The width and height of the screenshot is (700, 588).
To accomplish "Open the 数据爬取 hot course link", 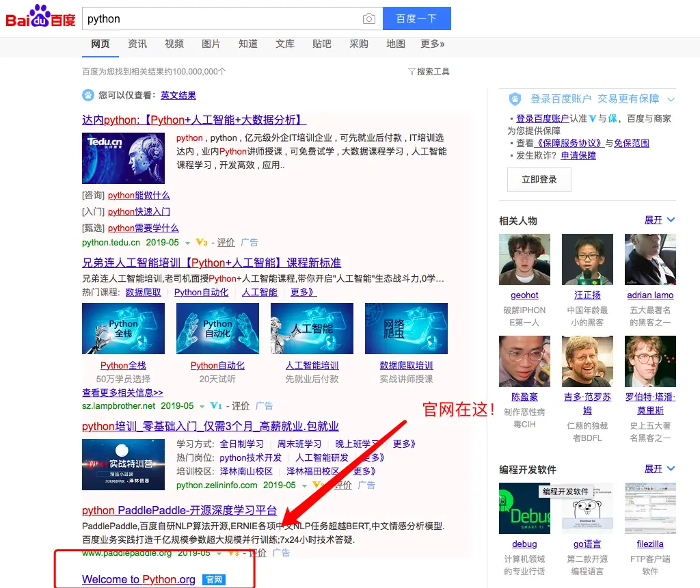I will click(144, 293).
